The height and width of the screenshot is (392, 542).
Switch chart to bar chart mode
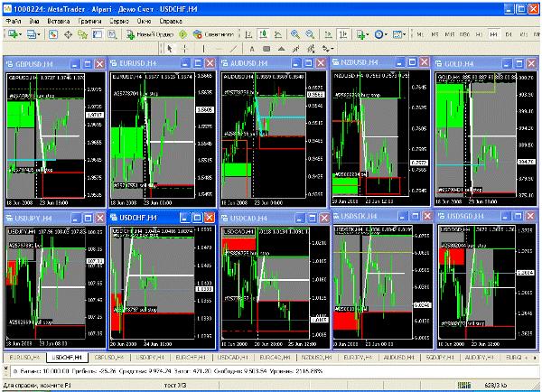[x=248, y=34]
